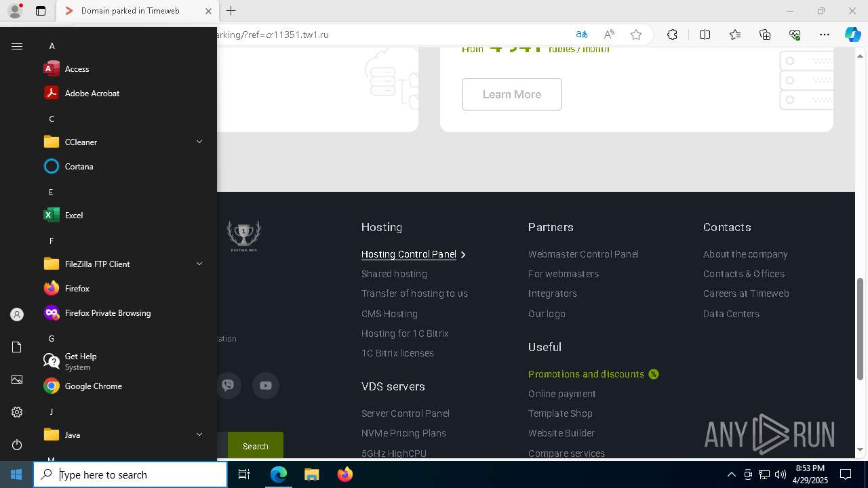Screen dimensions: 868x488
Task: Open Favorites list in Edge toolbar
Action: tap(735, 35)
